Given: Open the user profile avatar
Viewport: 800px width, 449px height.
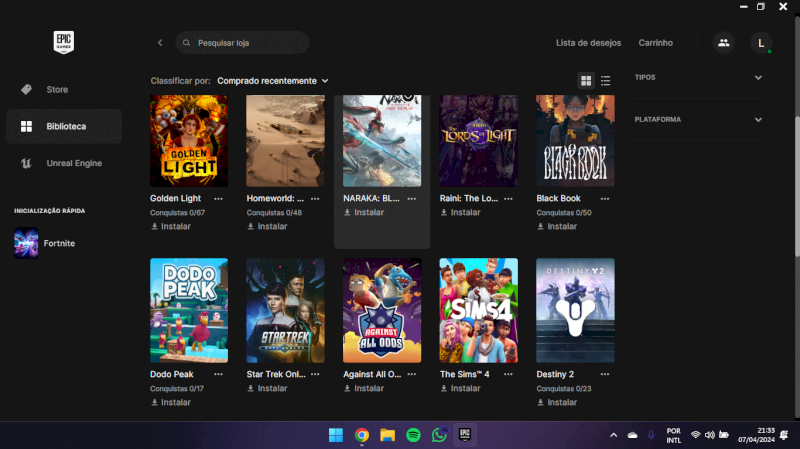Looking at the screenshot, I should pyautogui.click(x=761, y=43).
